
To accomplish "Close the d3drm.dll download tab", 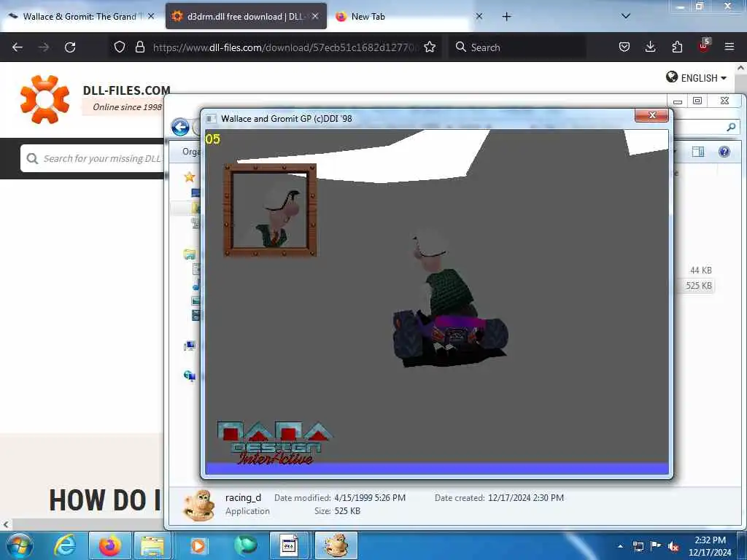I will pos(315,16).
